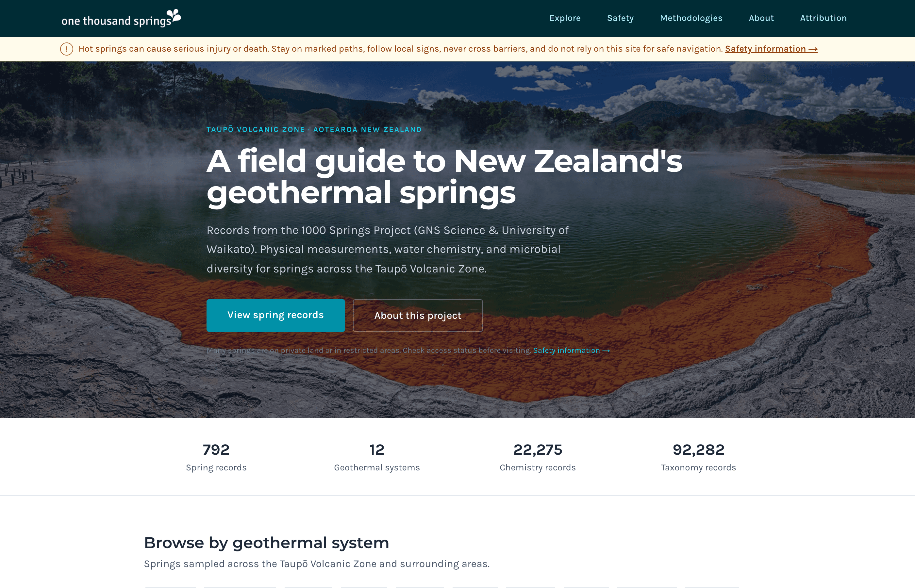
Task: Click the View spring records button
Action: pos(276,315)
